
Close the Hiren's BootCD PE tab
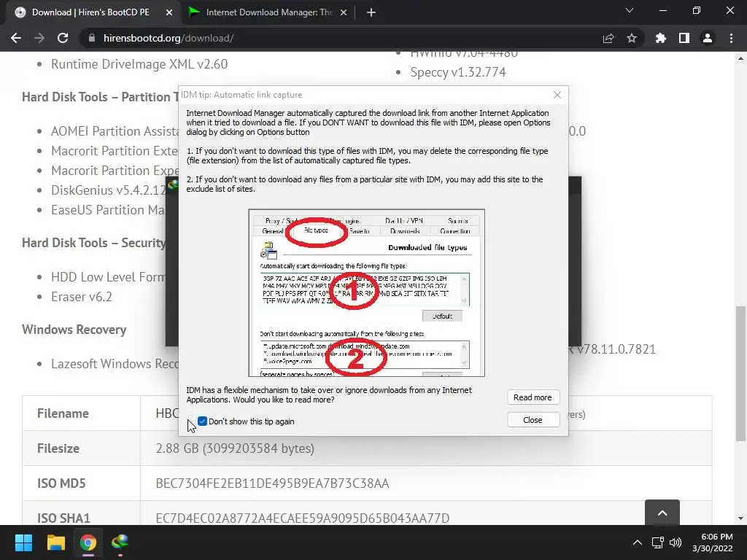pyautogui.click(x=169, y=12)
